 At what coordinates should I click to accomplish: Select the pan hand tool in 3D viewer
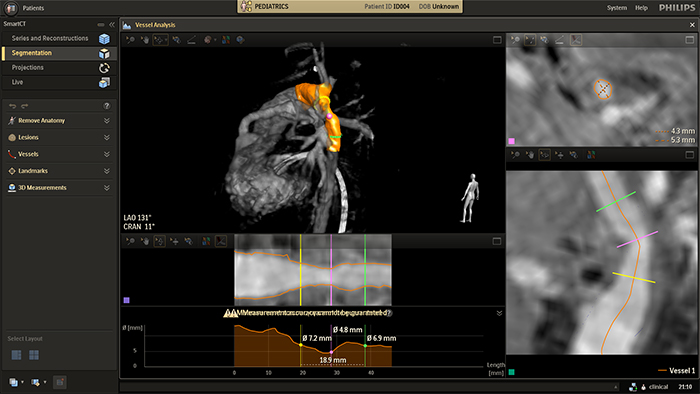tap(145, 40)
